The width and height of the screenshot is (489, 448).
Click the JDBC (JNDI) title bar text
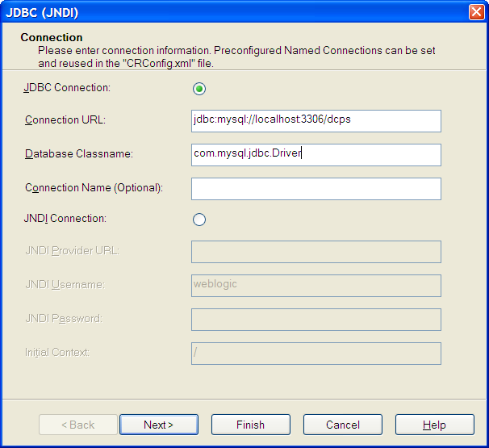(42, 12)
